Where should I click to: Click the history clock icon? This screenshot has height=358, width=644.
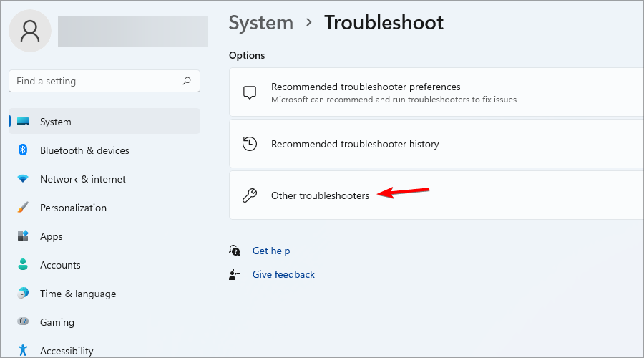pos(249,144)
